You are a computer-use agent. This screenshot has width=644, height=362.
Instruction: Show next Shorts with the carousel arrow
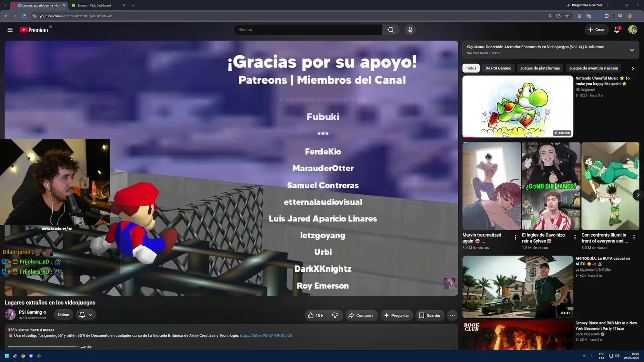(x=638, y=195)
